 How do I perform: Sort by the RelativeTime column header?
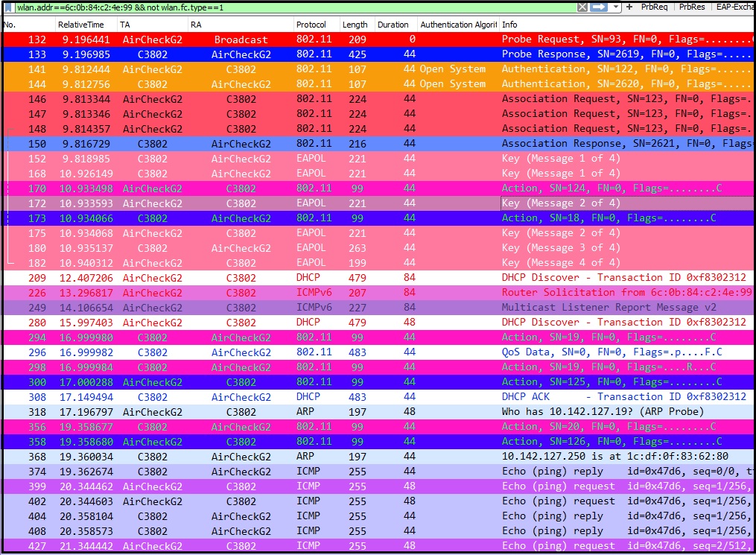click(x=86, y=25)
